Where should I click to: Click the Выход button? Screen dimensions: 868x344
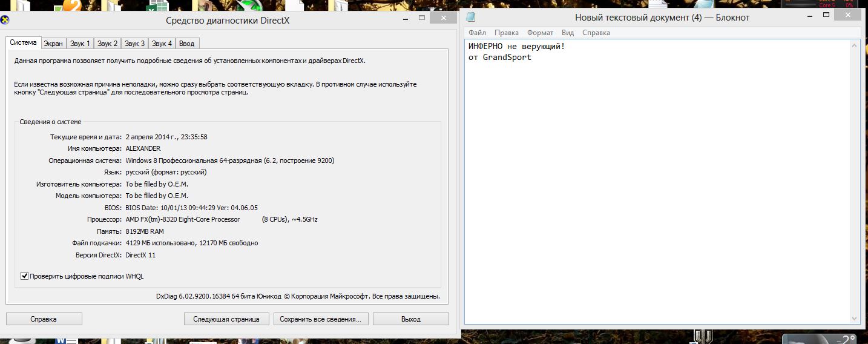[x=411, y=319]
